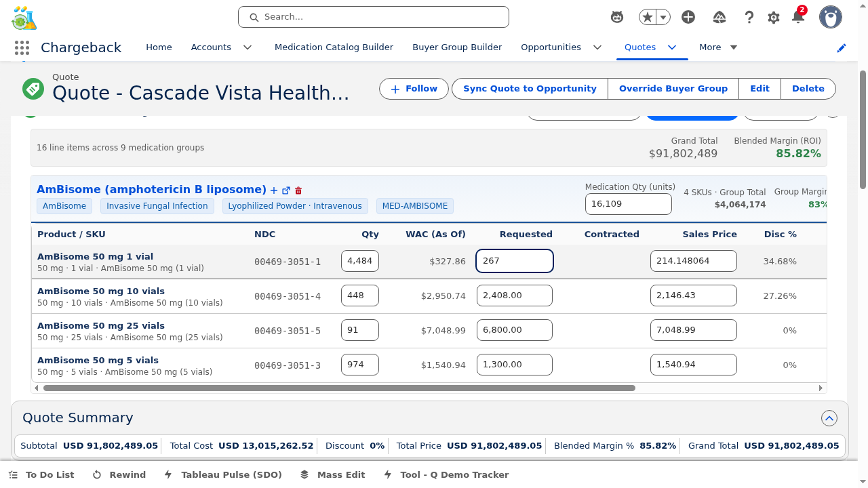This screenshot has width=868, height=488.
Task: Switch to Buyer Group Builder tab
Action: pos(457,47)
